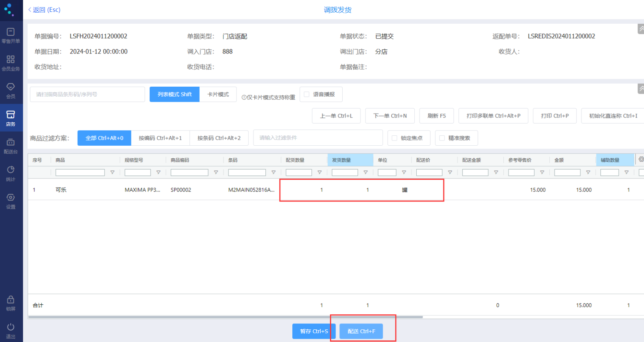Sort by 辅助数量 column header
This screenshot has width=644, height=342.
(x=615, y=160)
